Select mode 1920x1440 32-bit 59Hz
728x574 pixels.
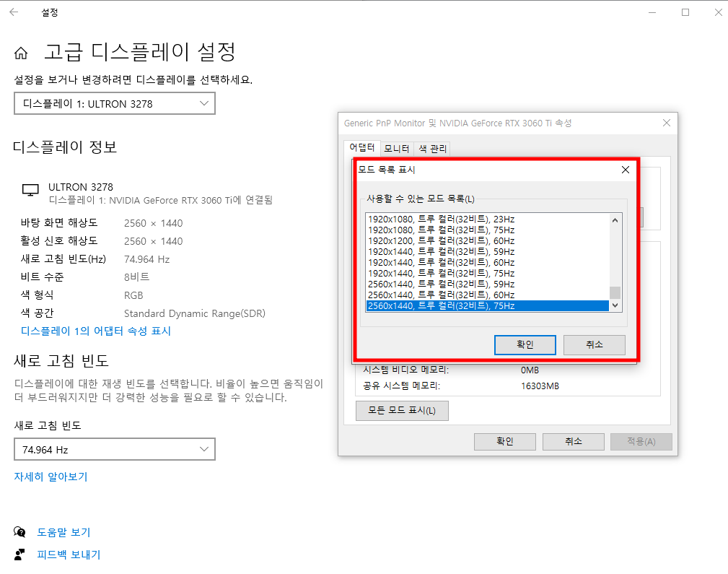pos(487,251)
